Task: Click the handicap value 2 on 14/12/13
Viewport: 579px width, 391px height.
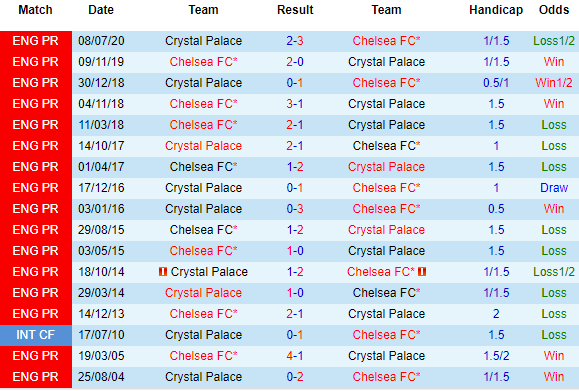Action: click(x=496, y=314)
